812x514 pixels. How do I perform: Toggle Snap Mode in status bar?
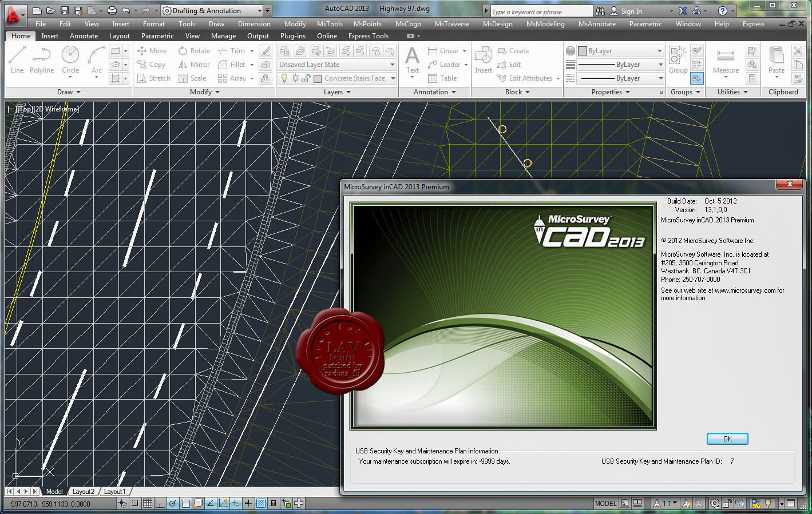point(135,504)
